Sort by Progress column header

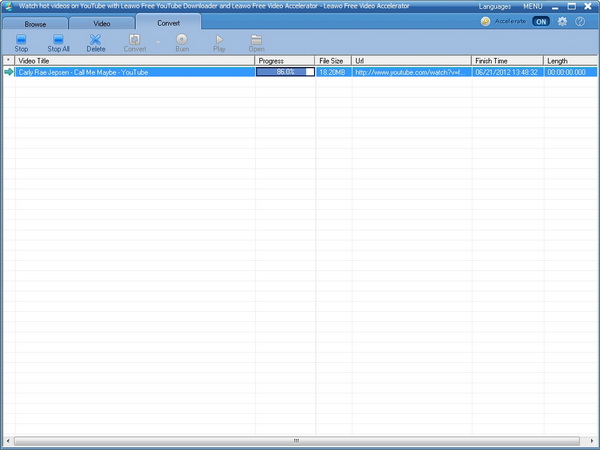coord(285,60)
